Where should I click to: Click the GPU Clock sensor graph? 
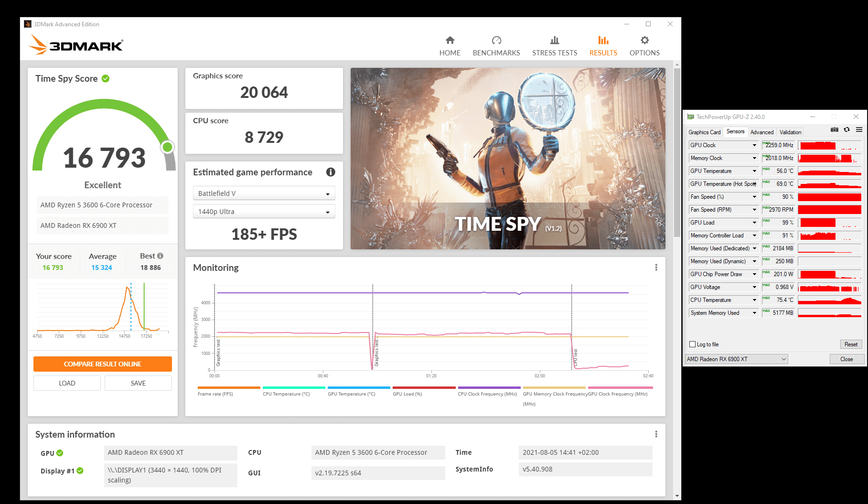[x=829, y=145]
